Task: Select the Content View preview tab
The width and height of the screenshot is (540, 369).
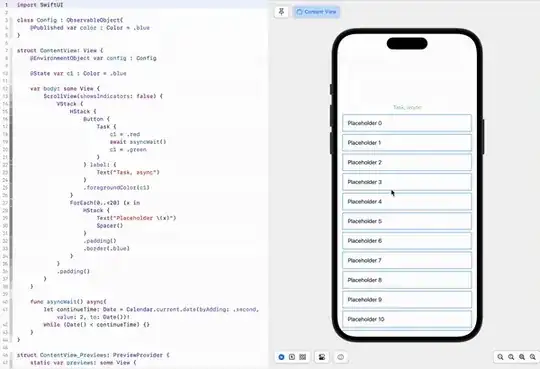Action: coord(316,12)
